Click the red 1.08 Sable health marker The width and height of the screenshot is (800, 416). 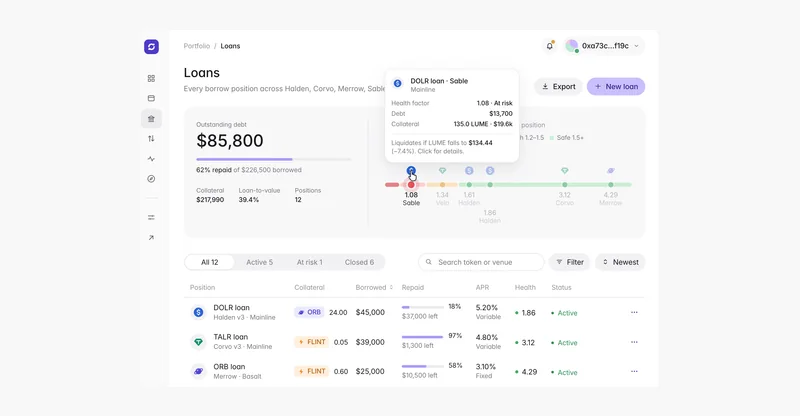(411, 185)
